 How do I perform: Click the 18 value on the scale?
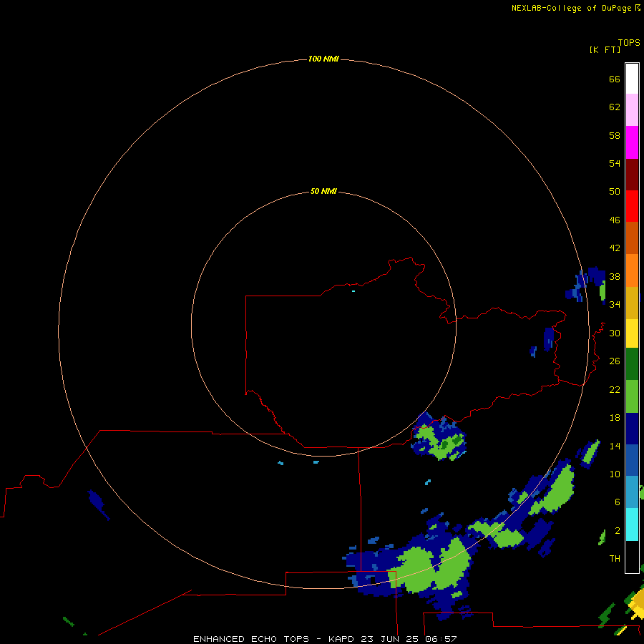pos(615,418)
